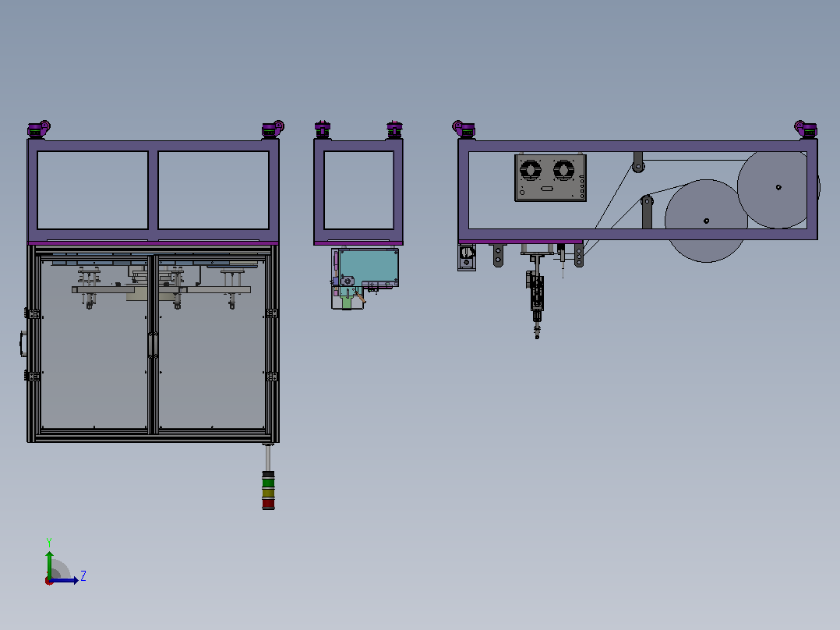The width and height of the screenshot is (840, 630).
Task: Pick the rightmost purple caster on the right side view
Action: 806,129
